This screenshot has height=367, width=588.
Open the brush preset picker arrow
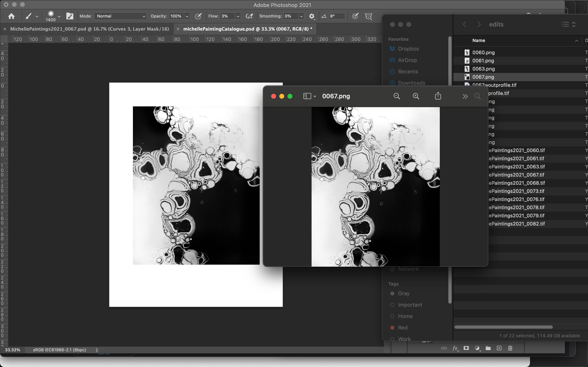tap(59, 16)
